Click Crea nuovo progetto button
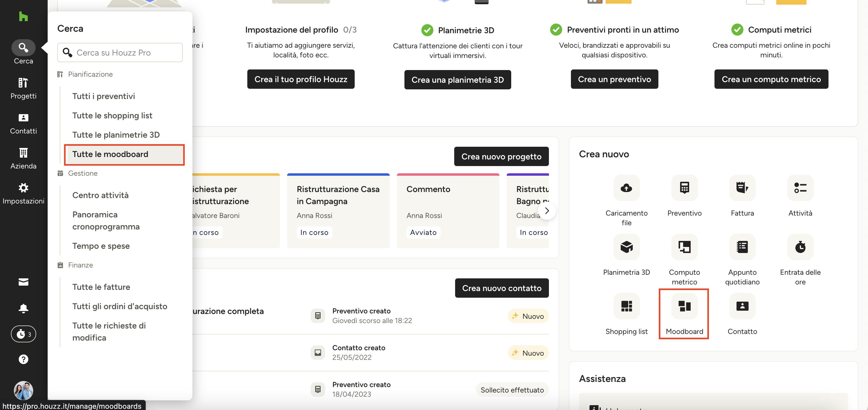This screenshot has height=410, width=868. pos(501,156)
